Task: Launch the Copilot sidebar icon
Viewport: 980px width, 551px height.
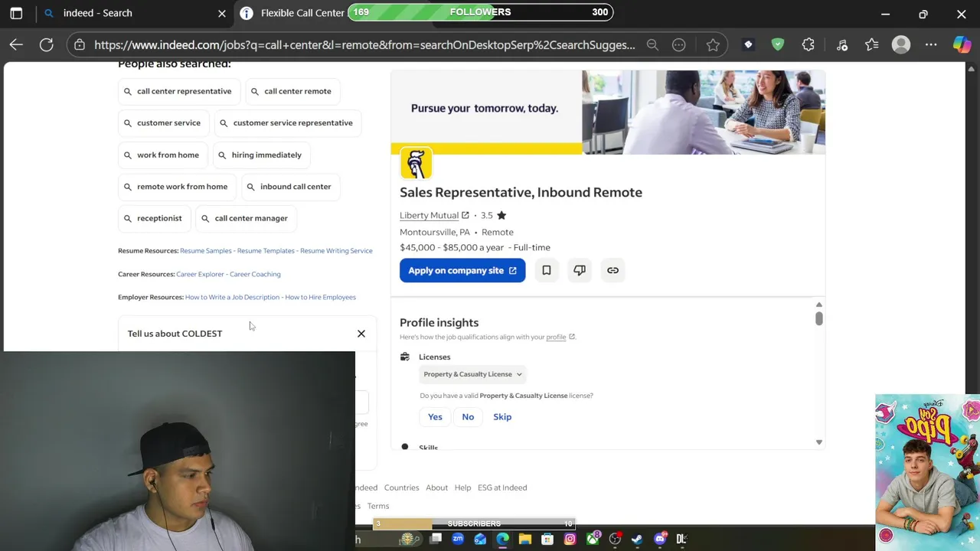Action: (962, 45)
